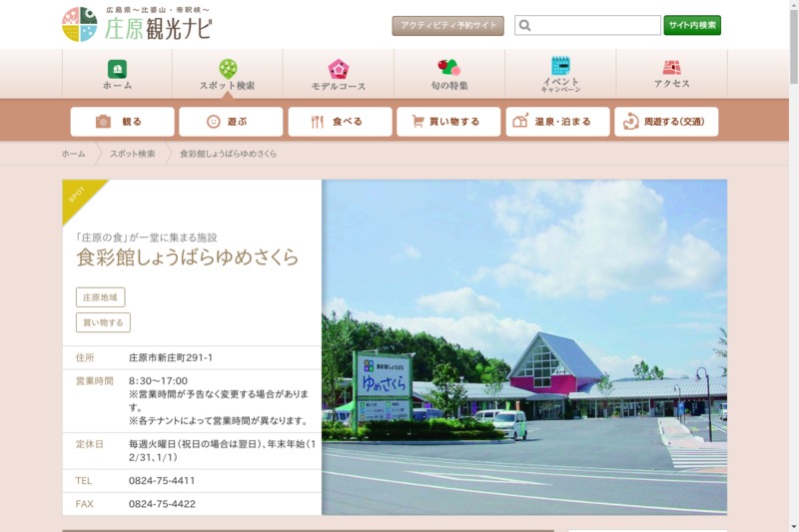Open the イベント キャンペーン calendar icon
Image resolution: width=799 pixels, height=532 pixels.
tap(560, 67)
